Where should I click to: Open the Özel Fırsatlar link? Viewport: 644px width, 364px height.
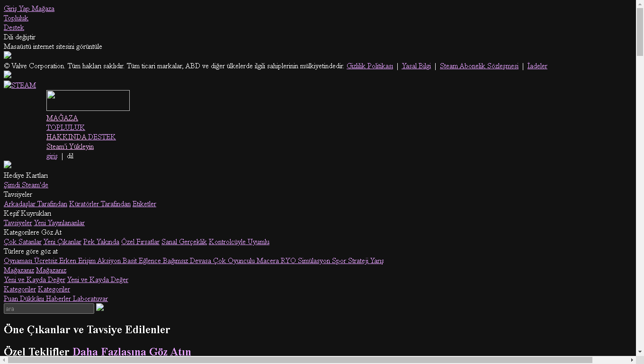click(140, 242)
